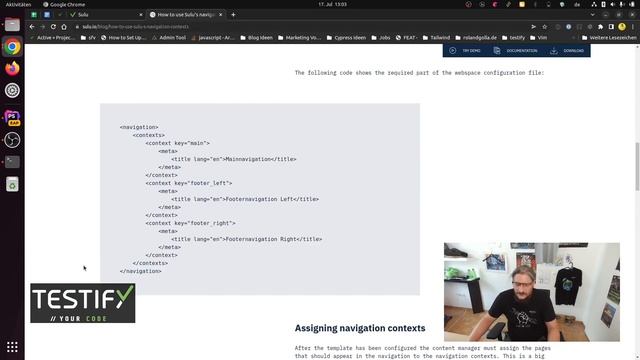Viewport: 640px width, 360px height.
Task: Close the 'How to use Sulu's' tab
Action: pos(221,15)
